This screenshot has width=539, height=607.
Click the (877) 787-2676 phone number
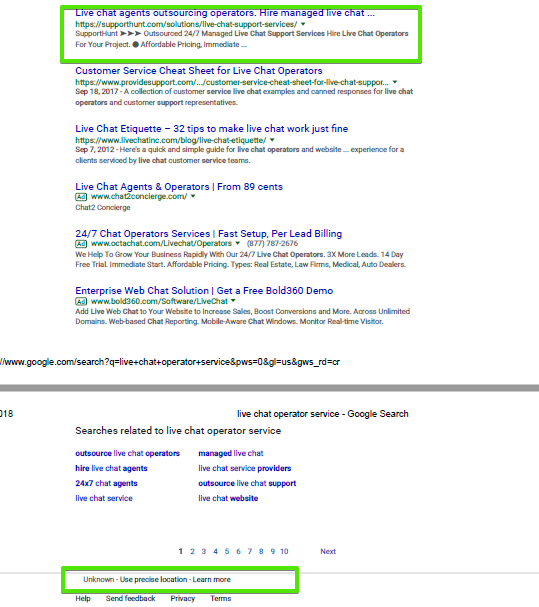point(272,243)
